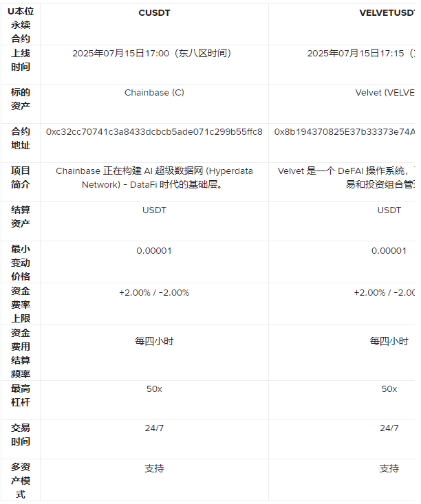Click the 上线时间 row label
Image resolution: width=421 pixels, height=504 pixels.
(x=21, y=60)
